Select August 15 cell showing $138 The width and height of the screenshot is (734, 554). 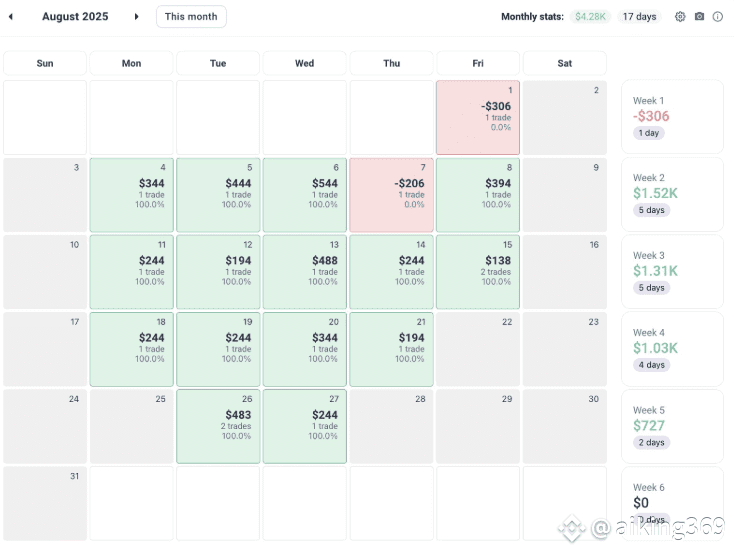tap(478, 272)
